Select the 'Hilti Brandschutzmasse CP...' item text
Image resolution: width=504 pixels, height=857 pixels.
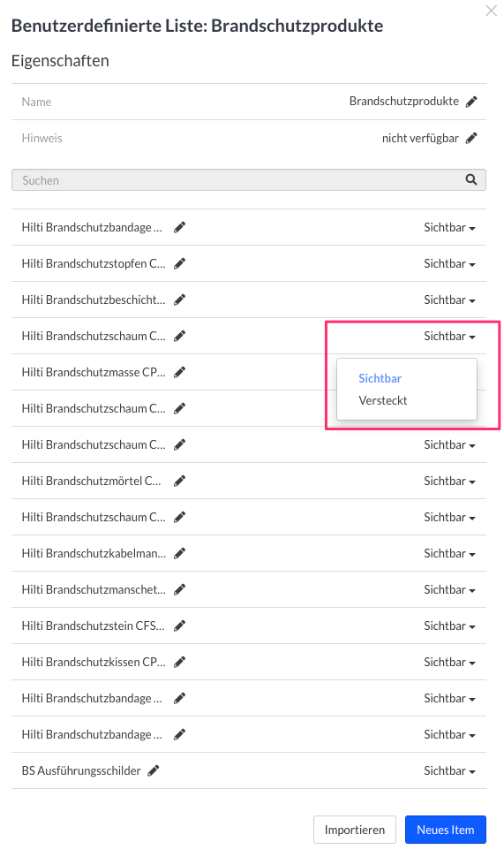pyautogui.click(x=94, y=372)
